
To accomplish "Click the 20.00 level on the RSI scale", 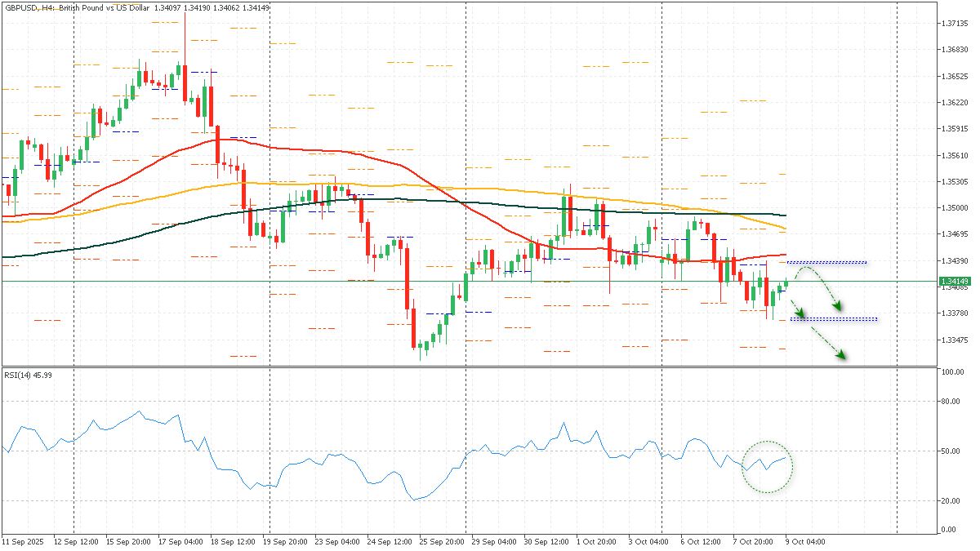I will pos(950,500).
